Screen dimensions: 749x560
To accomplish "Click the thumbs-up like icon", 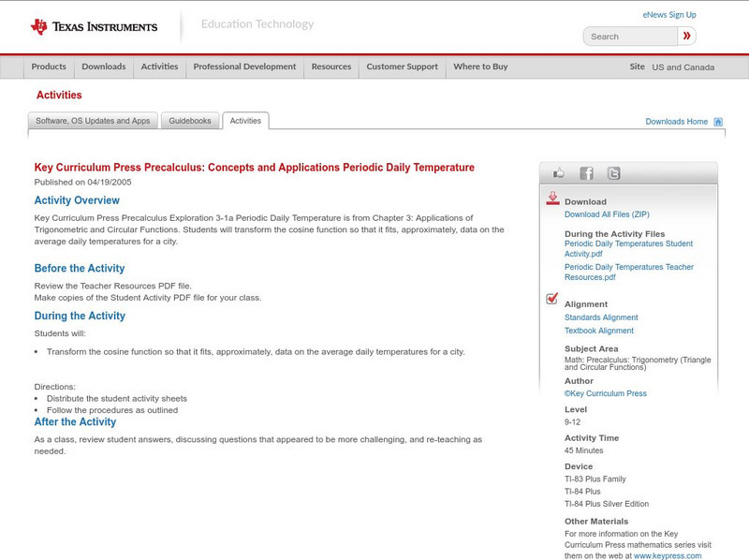I will pyautogui.click(x=559, y=173).
